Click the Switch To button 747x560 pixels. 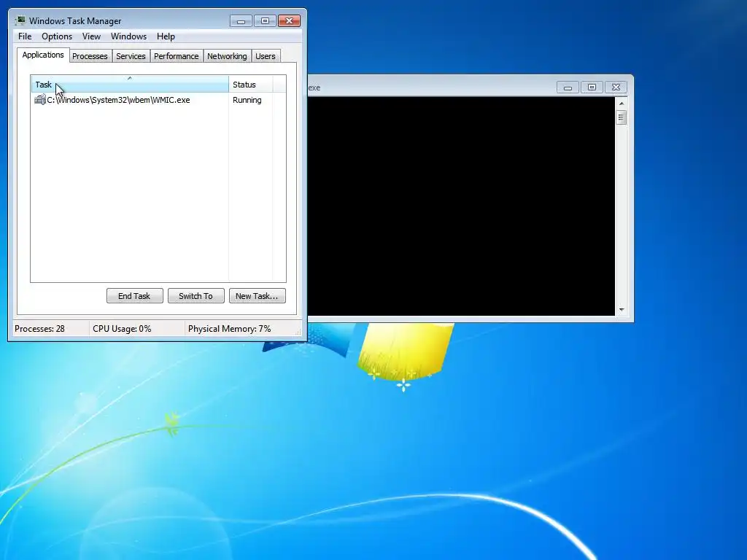[196, 296]
